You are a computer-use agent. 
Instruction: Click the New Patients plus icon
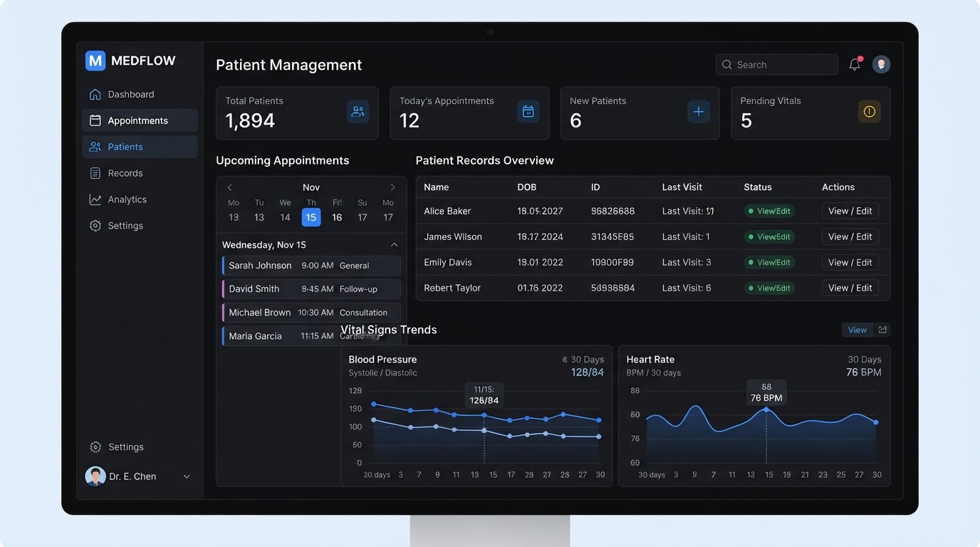coord(698,112)
